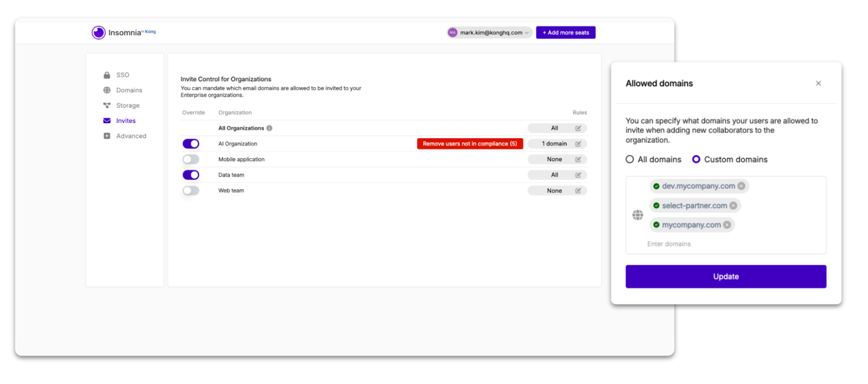Disable override toggle for AI Organization

pos(191,144)
